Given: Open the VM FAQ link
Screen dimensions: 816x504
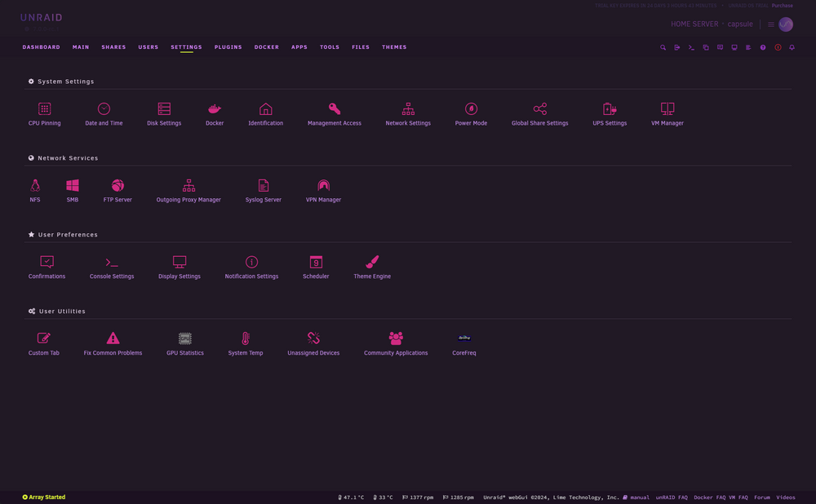Looking at the screenshot, I should tap(738, 497).
